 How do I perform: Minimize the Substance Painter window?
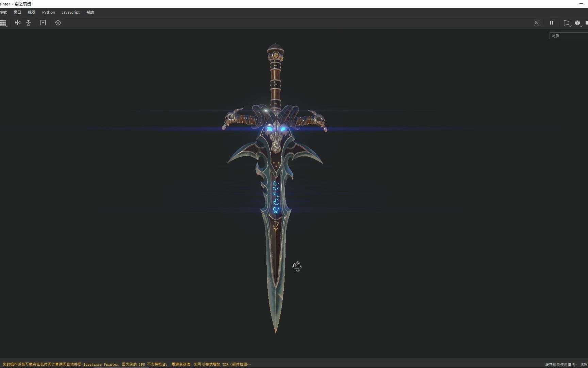(581, 4)
